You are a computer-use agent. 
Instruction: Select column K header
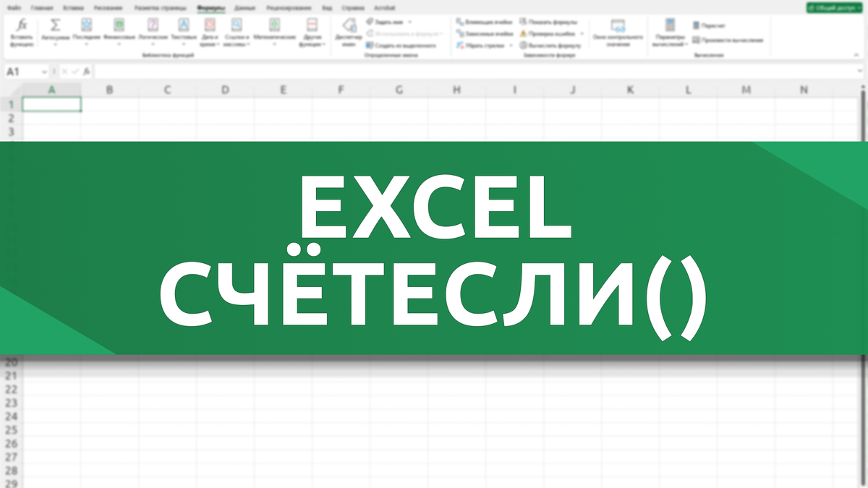[630, 90]
